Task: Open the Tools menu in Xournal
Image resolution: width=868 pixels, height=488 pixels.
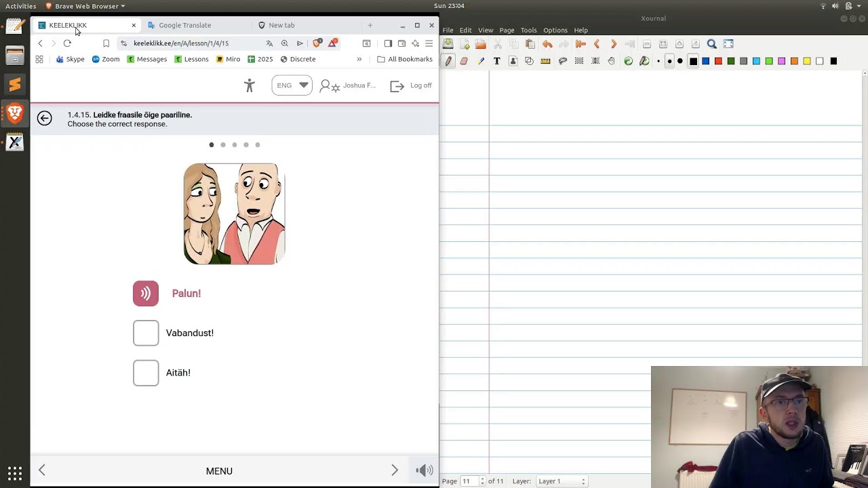Action: pyautogui.click(x=529, y=30)
